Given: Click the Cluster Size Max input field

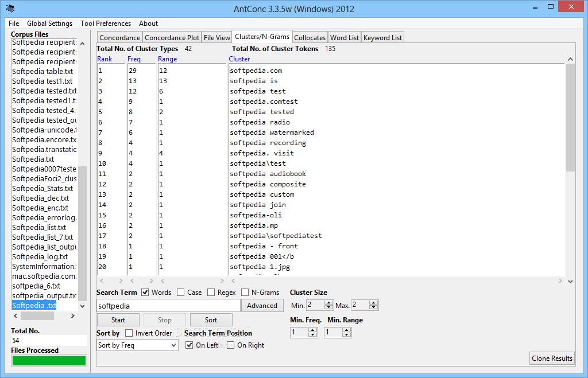Looking at the screenshot, I should coord(361,305).
